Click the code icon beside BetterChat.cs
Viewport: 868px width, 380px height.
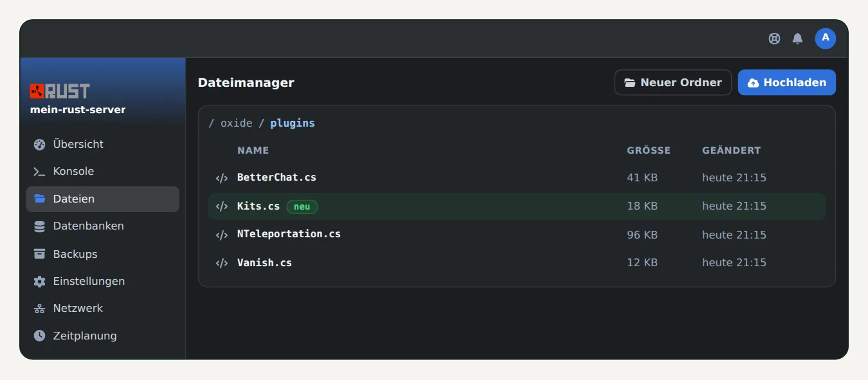(x=222, y=178)
